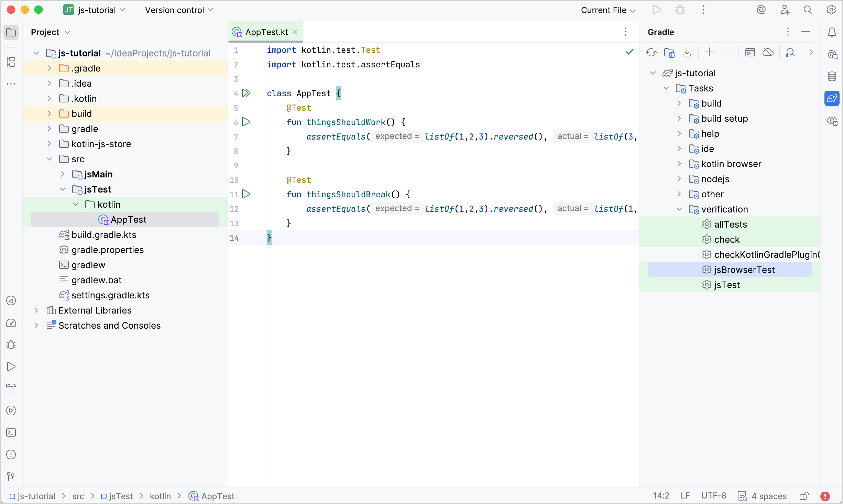843x504 pixels.
Task: Run the current file configuration
Action: tap(657, 10)
